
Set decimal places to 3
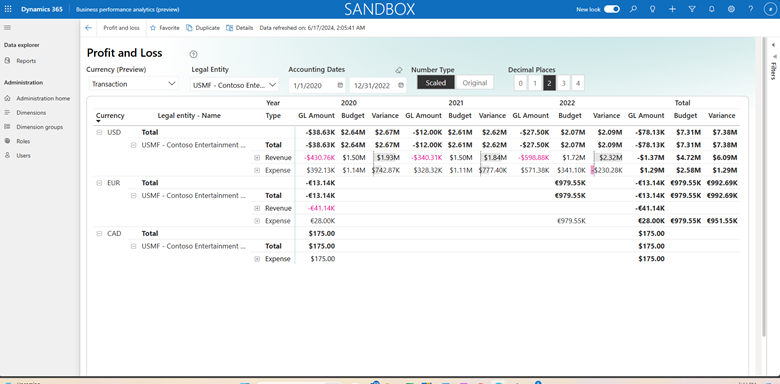pos(563,84)
